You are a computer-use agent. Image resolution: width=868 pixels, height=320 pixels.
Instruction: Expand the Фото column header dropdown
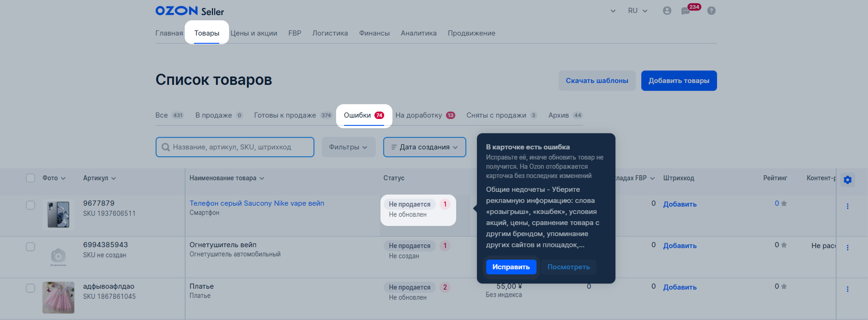[63, 178]
